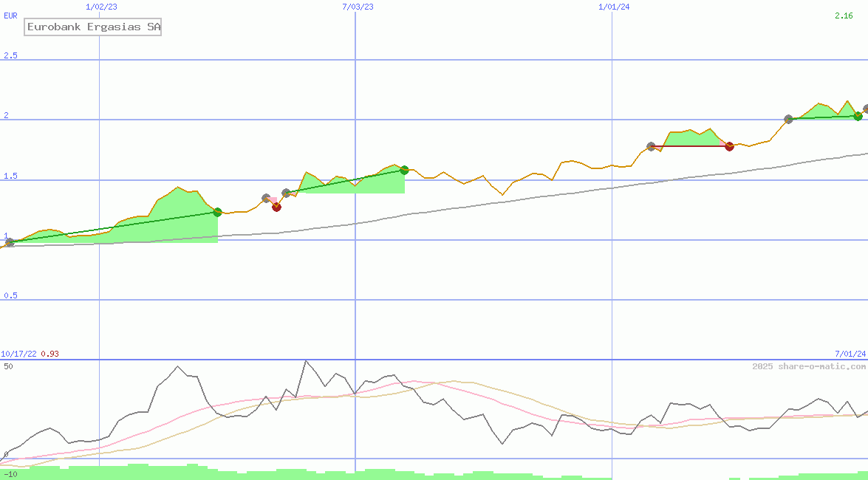The image size is (868, 480).
Task: Click the gray marker at the chart's far left start
Action: 10,242
